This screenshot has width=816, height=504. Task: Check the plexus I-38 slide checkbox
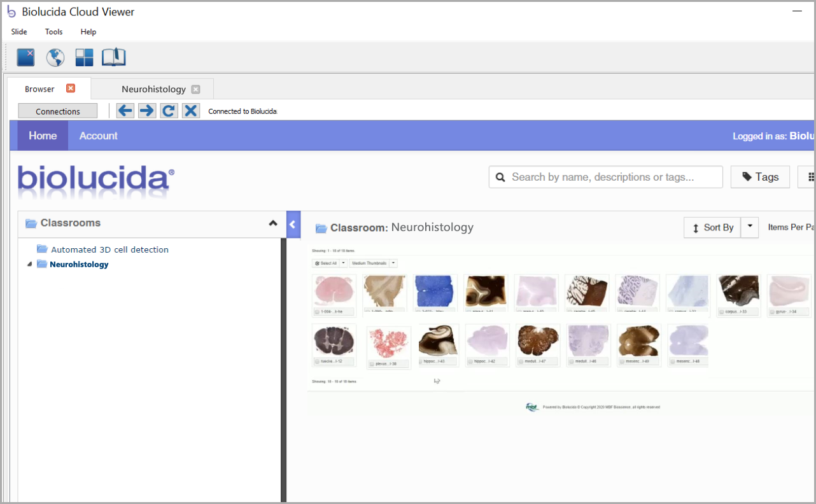pyautogui.click(x=372, y=364)
